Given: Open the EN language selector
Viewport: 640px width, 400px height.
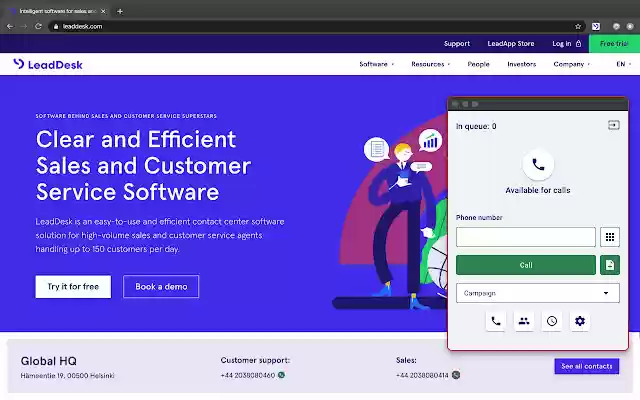Looking at the screenshot, I should point(624,64).
